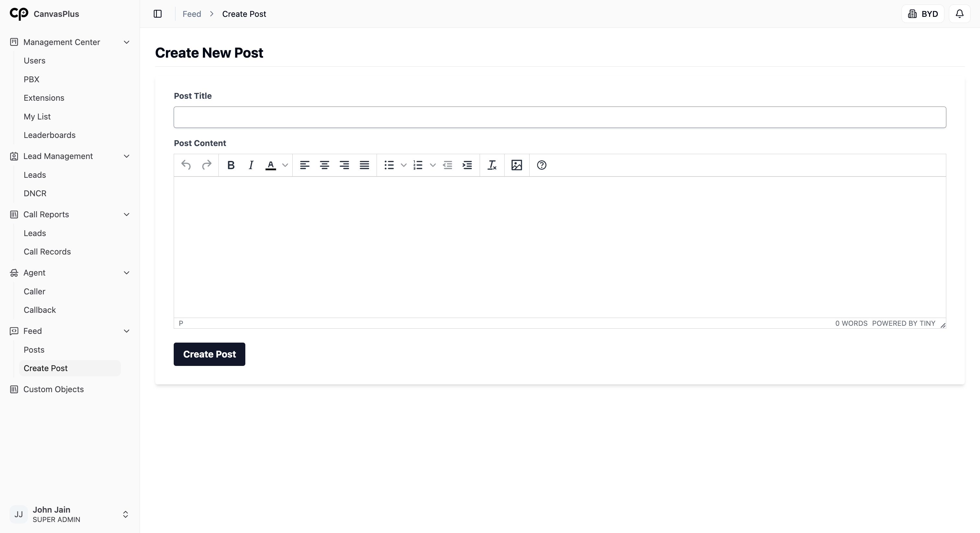Open the Powered by Tiny link
Viewport: 980px width, 533px height.
tap(904, 323)
